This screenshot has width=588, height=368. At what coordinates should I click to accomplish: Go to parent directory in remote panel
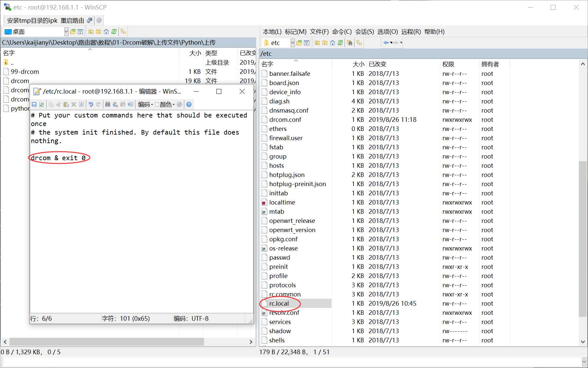pyautogui.click(x=317, y=43)
